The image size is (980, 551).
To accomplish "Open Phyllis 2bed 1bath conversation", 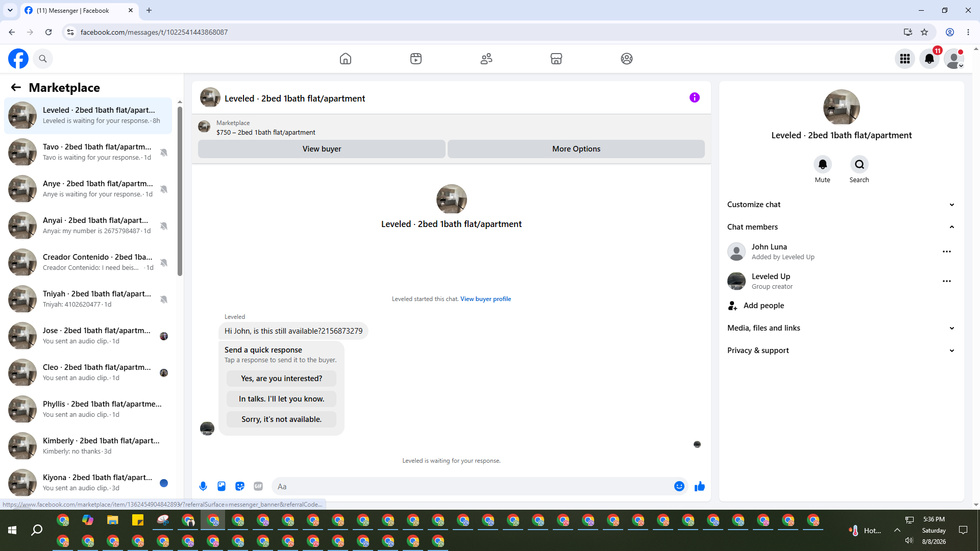I will tap(88, 409).
